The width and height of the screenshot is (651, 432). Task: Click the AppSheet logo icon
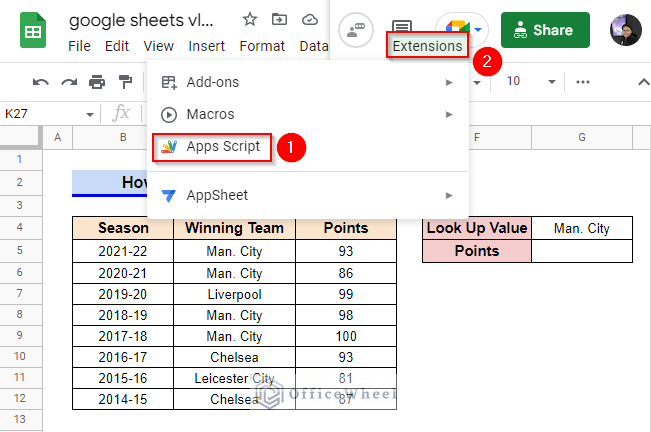[x=169, y=195]
